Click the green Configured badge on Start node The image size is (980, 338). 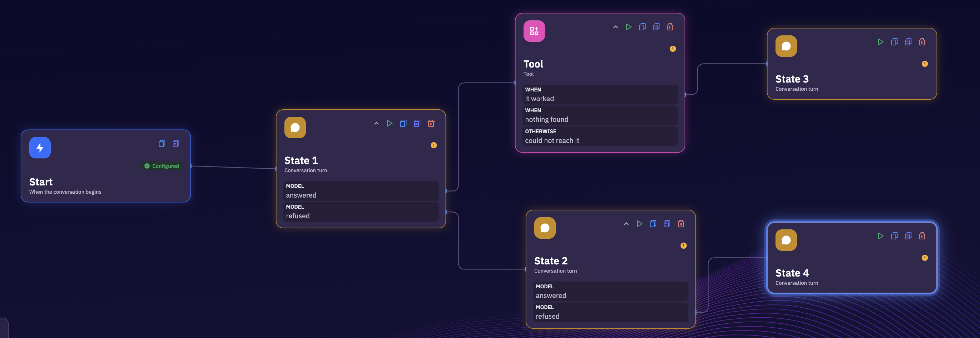tap(162, 166)
